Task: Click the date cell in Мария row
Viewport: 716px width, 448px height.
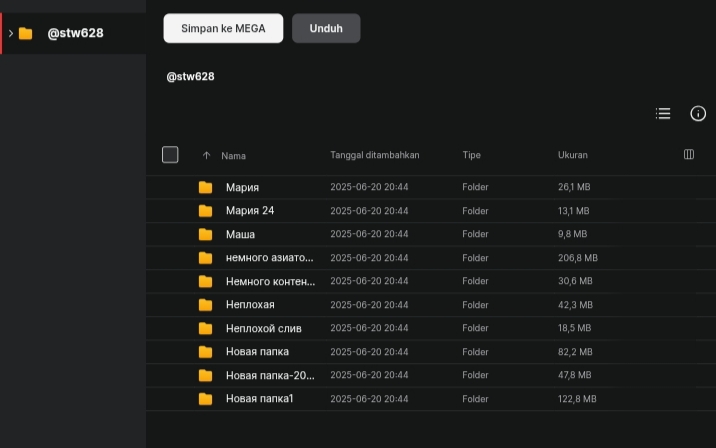Action: [369, 187]
